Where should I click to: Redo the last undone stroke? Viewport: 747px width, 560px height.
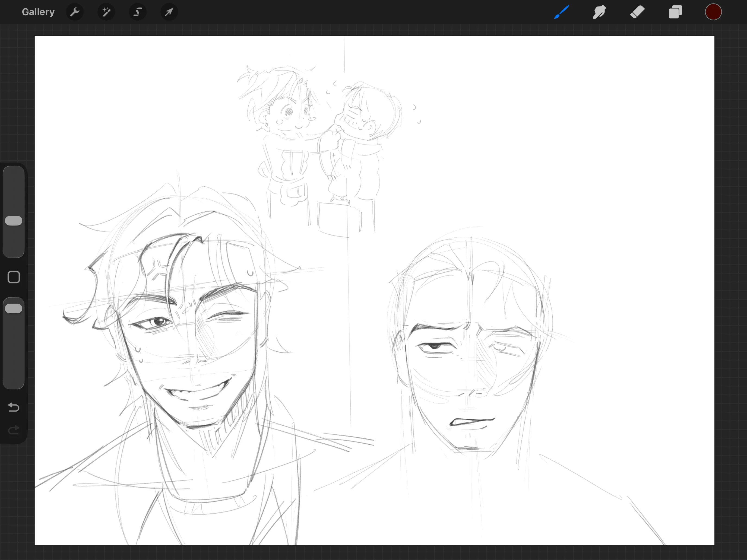pyautogui.click(x=14, y=430)
